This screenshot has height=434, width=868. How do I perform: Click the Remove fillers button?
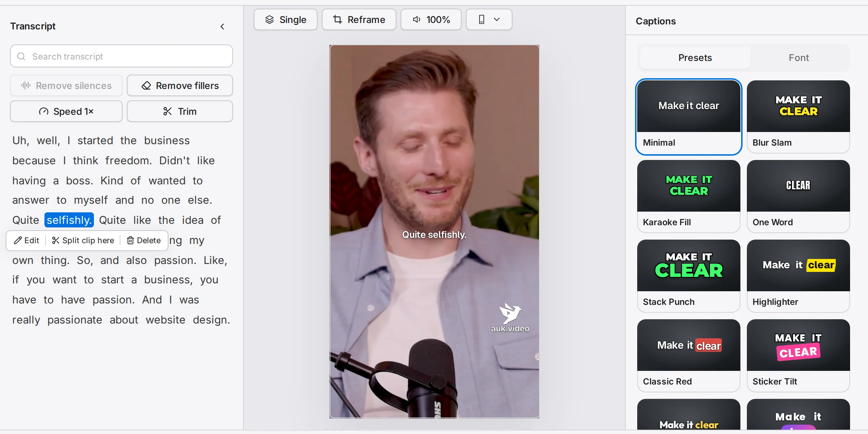[x=180, y=86]
